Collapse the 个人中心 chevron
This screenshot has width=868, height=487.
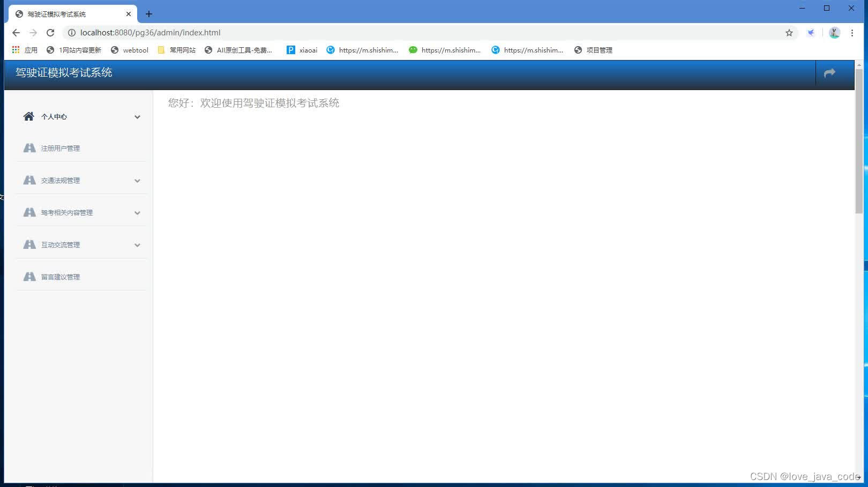pyautogui.click(x=138, y=117)
